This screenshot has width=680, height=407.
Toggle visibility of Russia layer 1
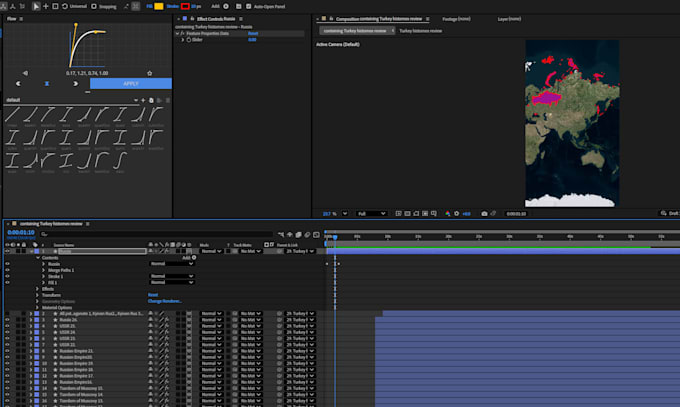pos(7,251)
